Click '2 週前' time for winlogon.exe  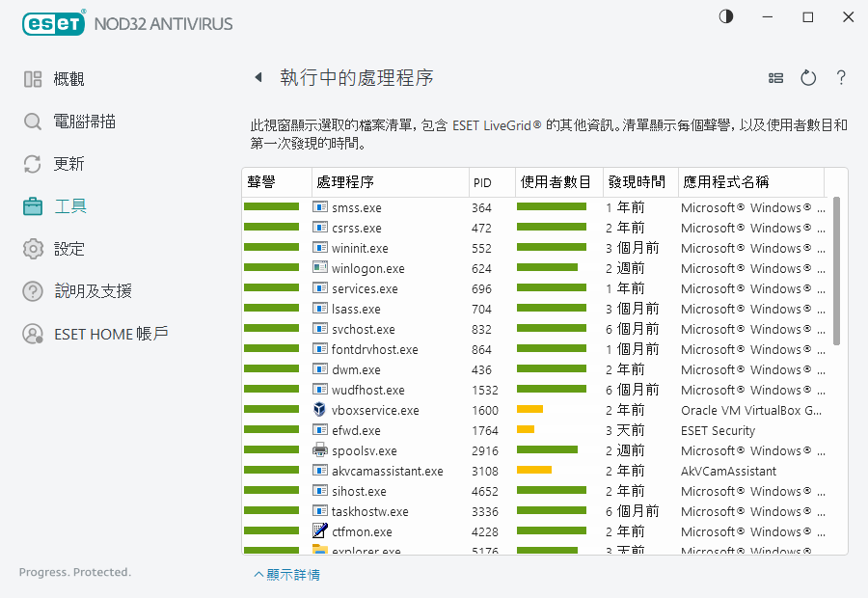[625, 268]
